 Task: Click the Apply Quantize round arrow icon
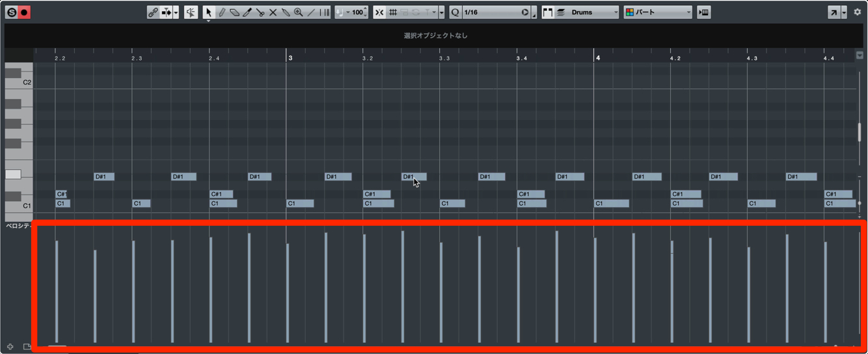point(525,12)
